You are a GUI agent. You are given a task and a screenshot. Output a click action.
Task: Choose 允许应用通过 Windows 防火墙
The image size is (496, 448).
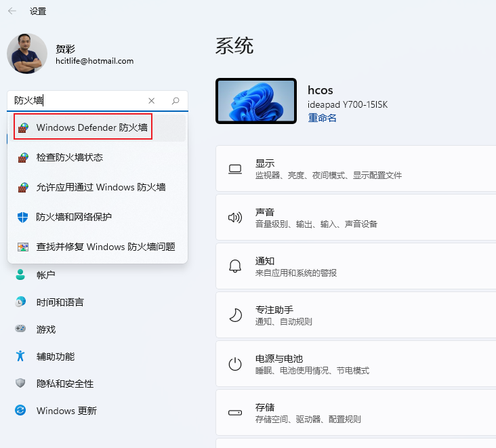(98, 187)
